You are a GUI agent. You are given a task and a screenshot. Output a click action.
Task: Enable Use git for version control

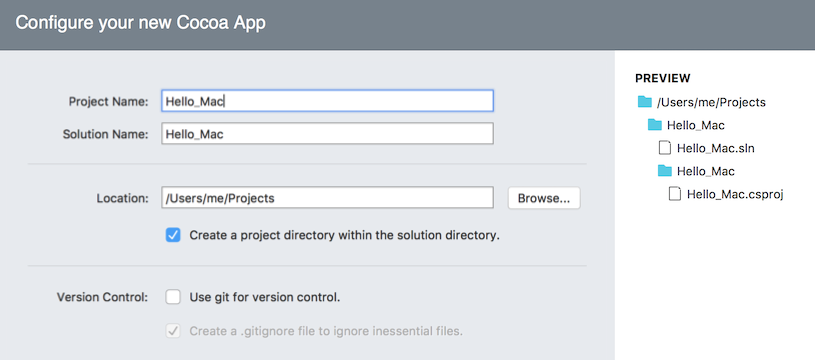(173, 297)
